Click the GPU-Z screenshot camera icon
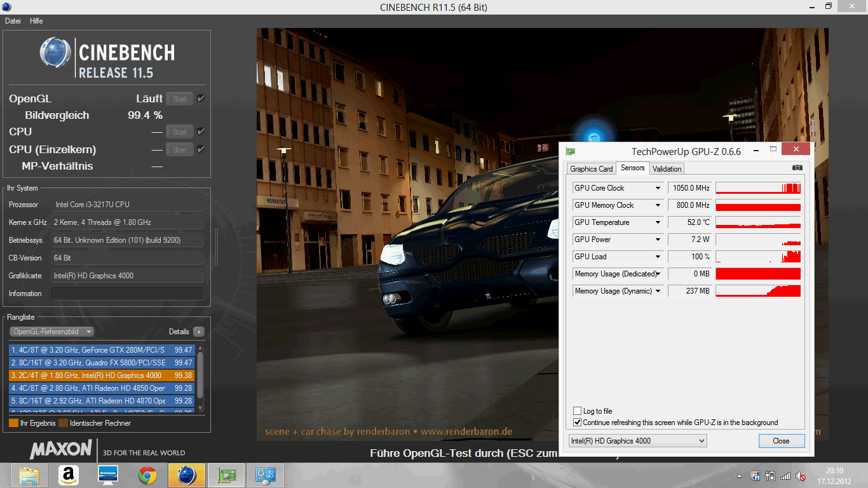Screen dimensions: 868x488 tap(797, 168)
